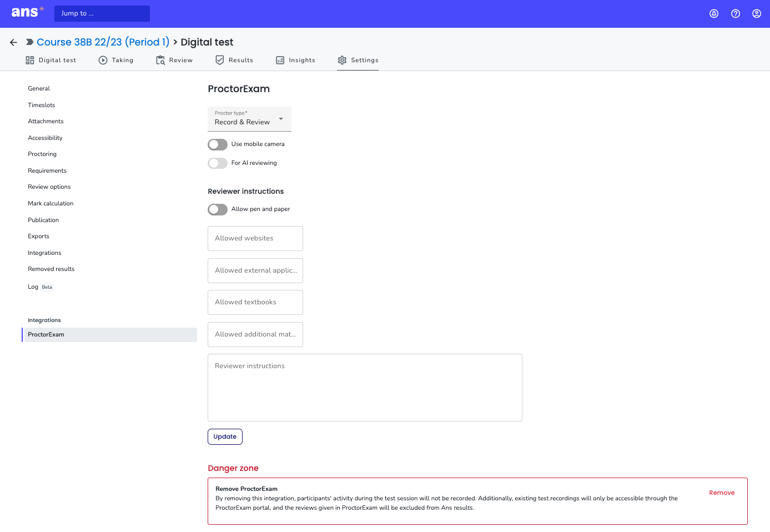Click the ans logo in the header
Viewport: 770px width, 532px height.
(27, 12)
